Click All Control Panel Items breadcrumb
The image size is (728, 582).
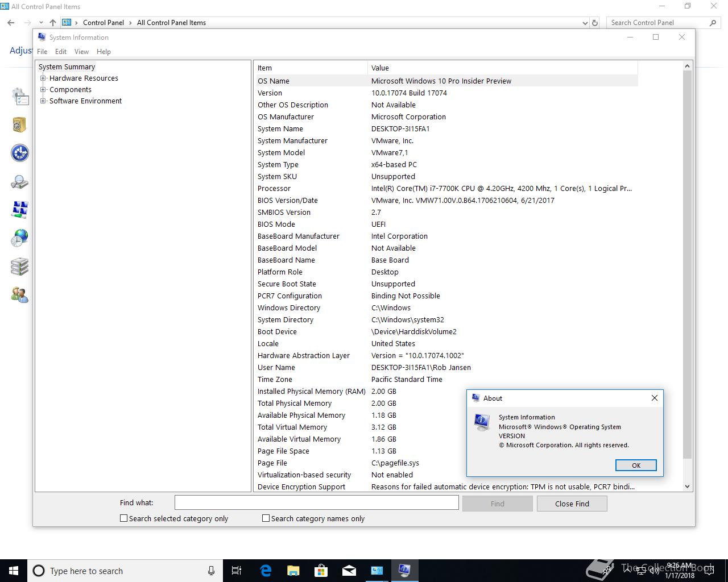tap(171, 23)
